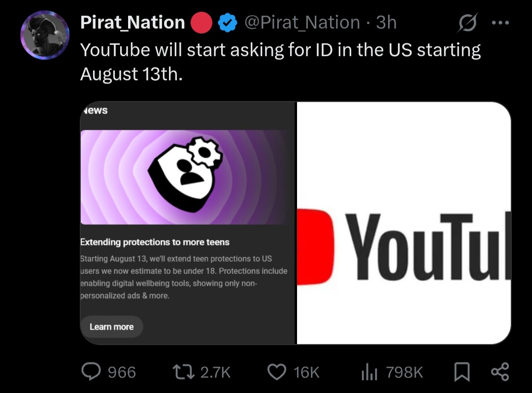Repost this tweet via retweet icon
Viewport: 532px width, 393px height.
pos(184,372)
